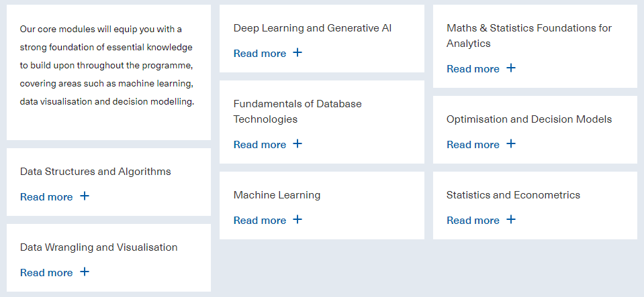
Task: Click plus icon under Data Structures and Algorithms
Action: [84, 196]
